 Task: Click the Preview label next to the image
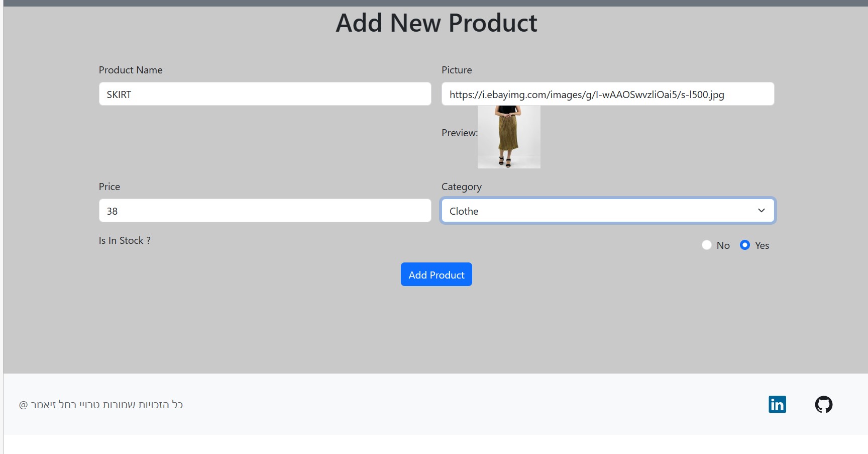click(x=458, y=133)
